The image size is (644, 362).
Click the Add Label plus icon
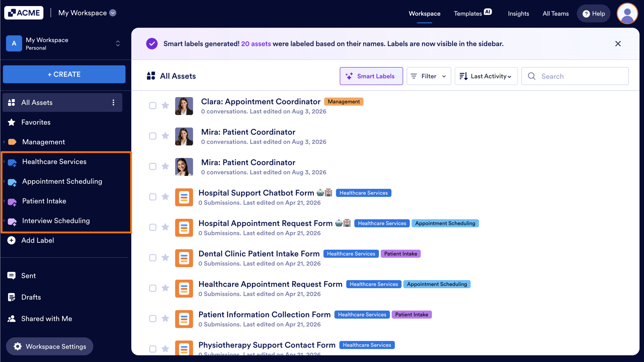pyautogui.click(x=12, y=240)
